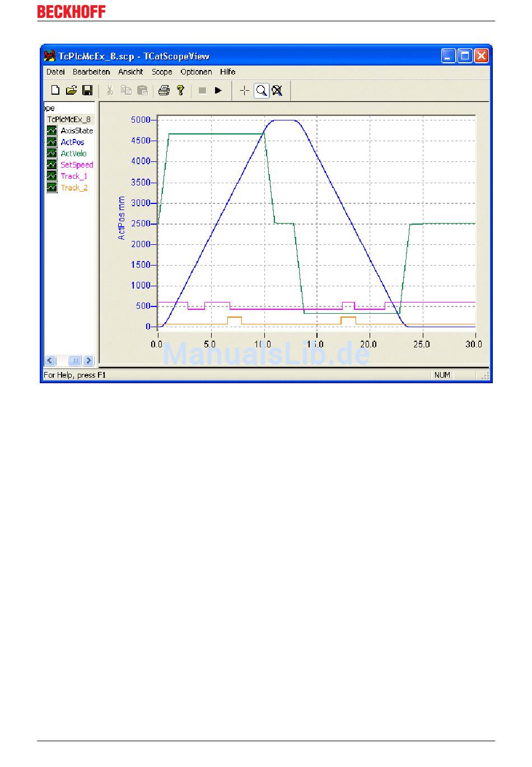The height and width of the screenshot is (767, 532).
Task: Click the AxisState channel icon
Action: 52,131
